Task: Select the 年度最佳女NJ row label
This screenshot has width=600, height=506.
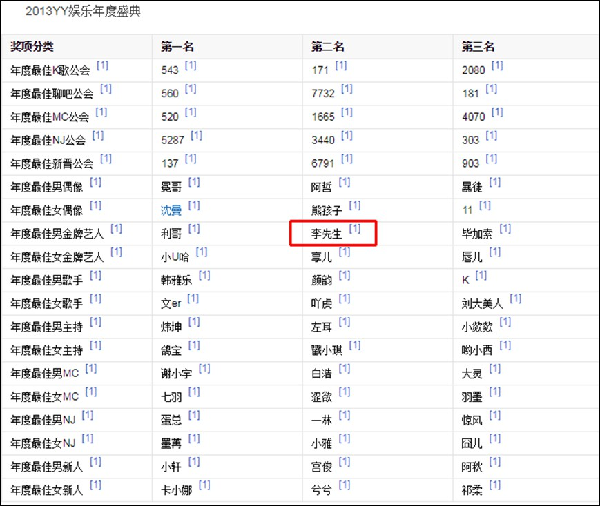Action: pos(43,444)
